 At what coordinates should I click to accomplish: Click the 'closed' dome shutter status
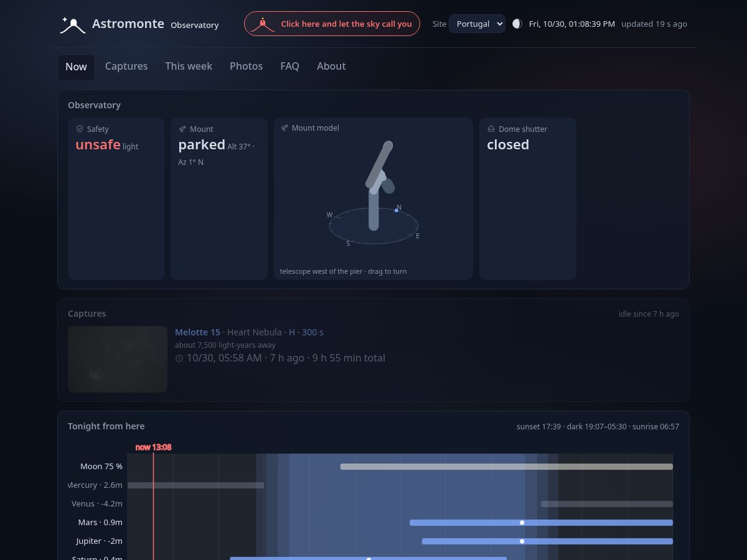[508, 144]
